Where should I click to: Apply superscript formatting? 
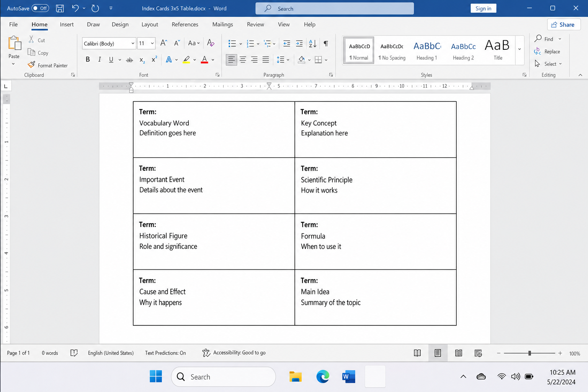pyautogui.click(x=154, y=60)
